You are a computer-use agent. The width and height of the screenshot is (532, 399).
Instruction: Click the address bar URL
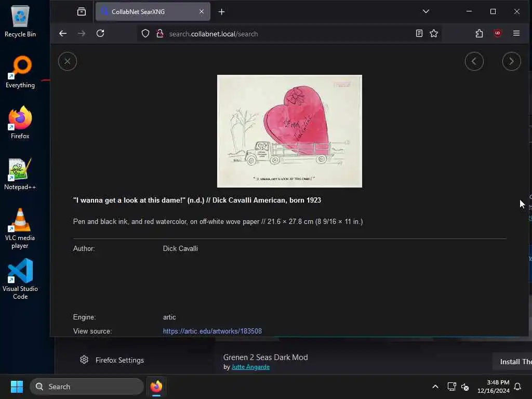pos(214,34)
